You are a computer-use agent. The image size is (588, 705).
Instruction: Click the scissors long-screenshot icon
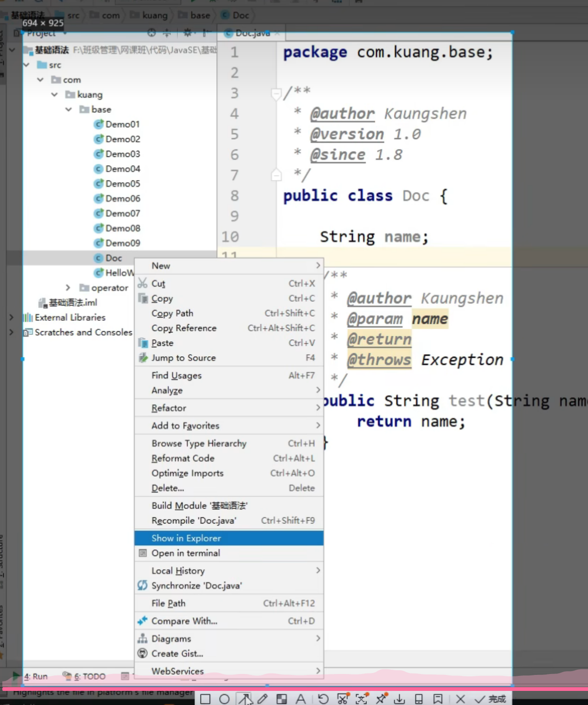[x=343, y=699]
